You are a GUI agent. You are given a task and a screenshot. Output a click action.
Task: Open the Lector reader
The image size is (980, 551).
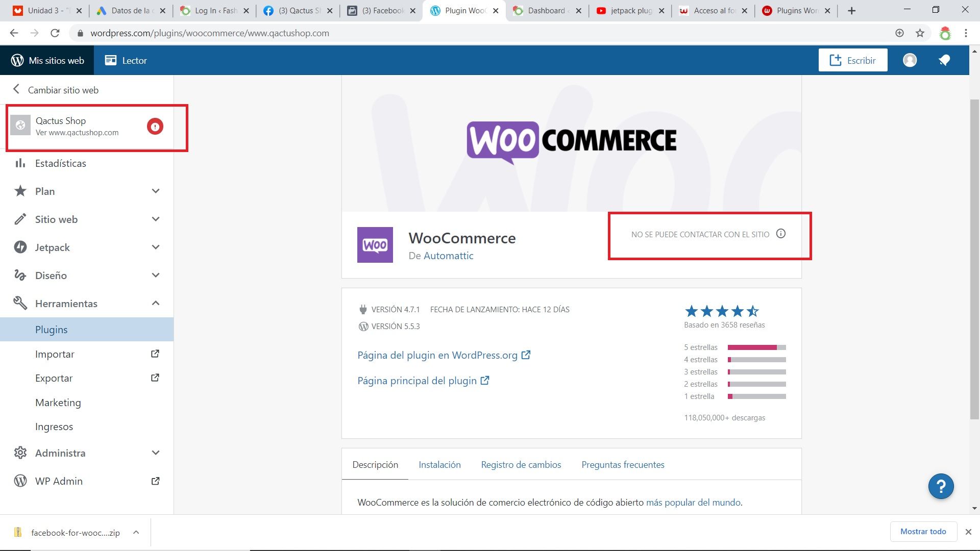(126, 60)
